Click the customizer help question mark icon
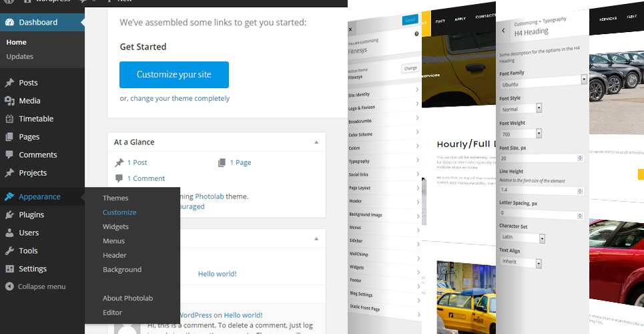Image resolution: width=644 pixels, height=334 pixels. click(x=416, y=33)
